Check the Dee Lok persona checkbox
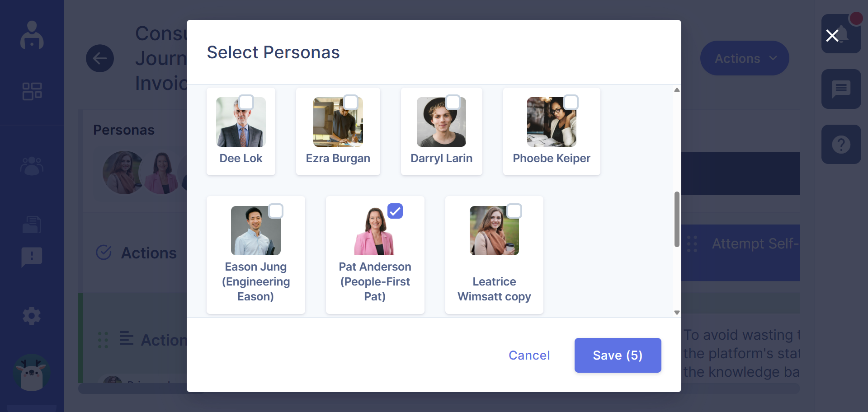 [x=246, y=103]
